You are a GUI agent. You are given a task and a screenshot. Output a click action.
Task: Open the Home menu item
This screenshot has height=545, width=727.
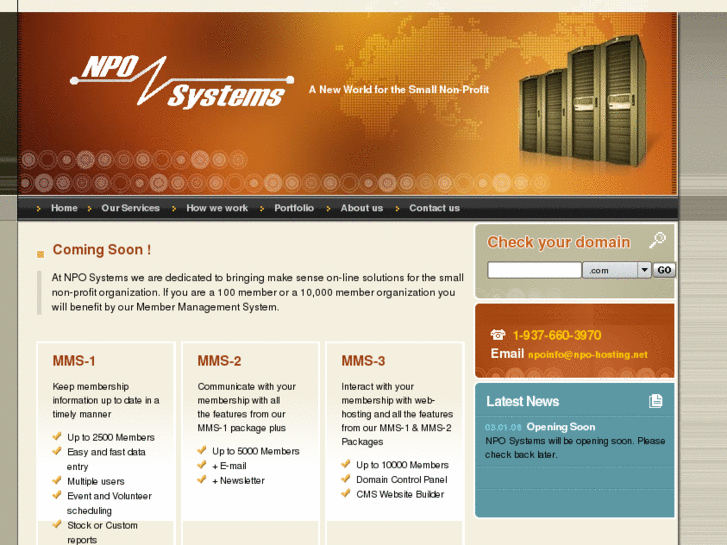click(x=64, y=208)
